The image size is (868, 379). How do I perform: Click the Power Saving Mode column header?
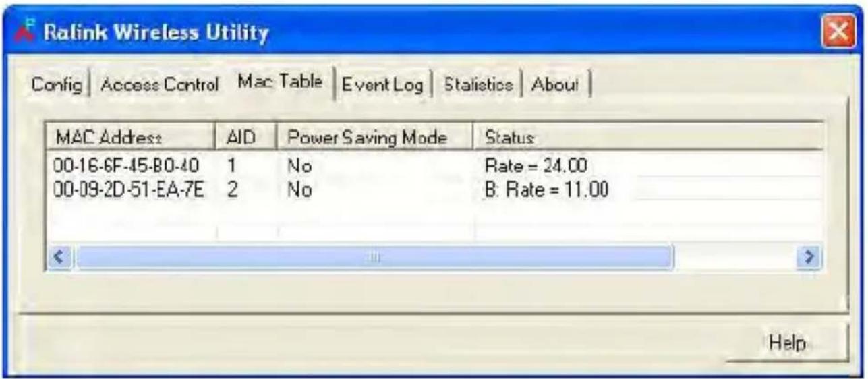point(374,137)
